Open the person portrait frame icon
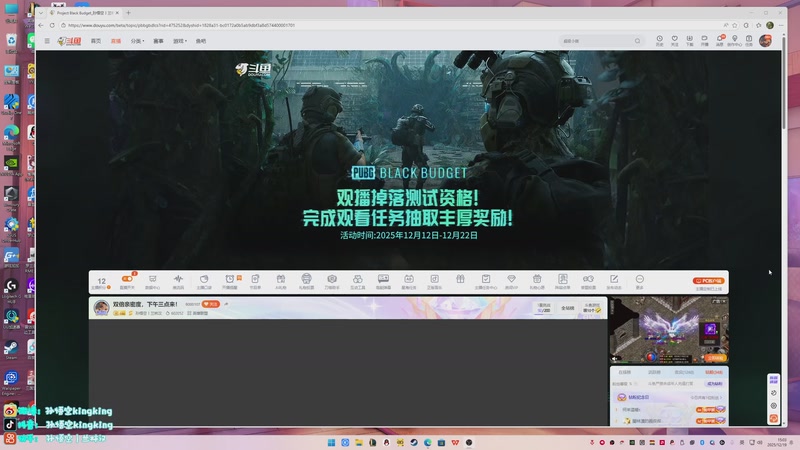 (x=563, y=281)
